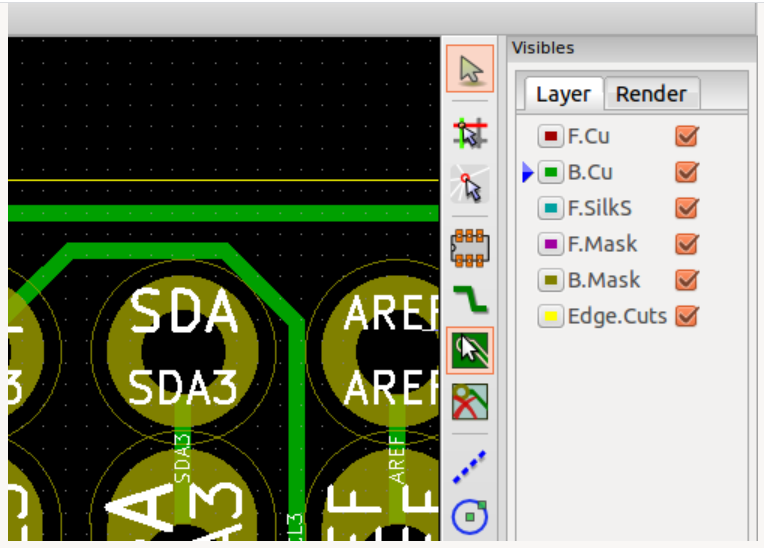
Task: Make F.Mask the active layer
Action: click(603, 245)
